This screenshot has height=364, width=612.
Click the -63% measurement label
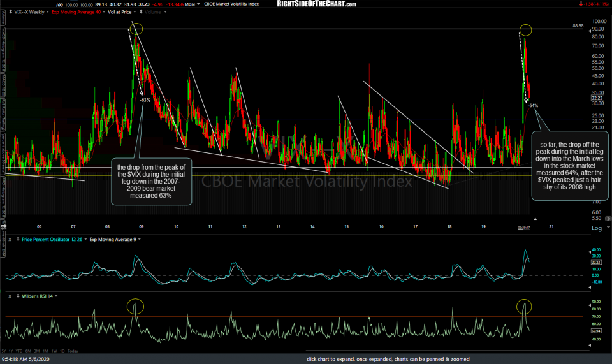(145, 100)
